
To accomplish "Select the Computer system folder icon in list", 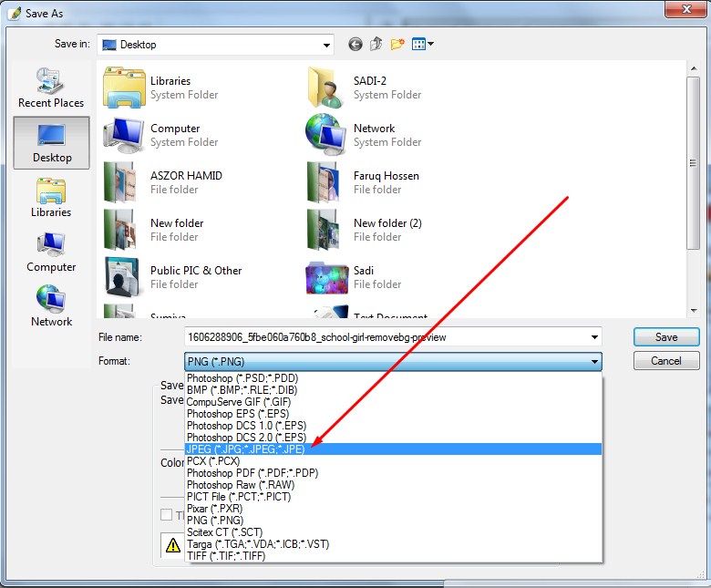I will pyautogui.click(x=123, y=135).
